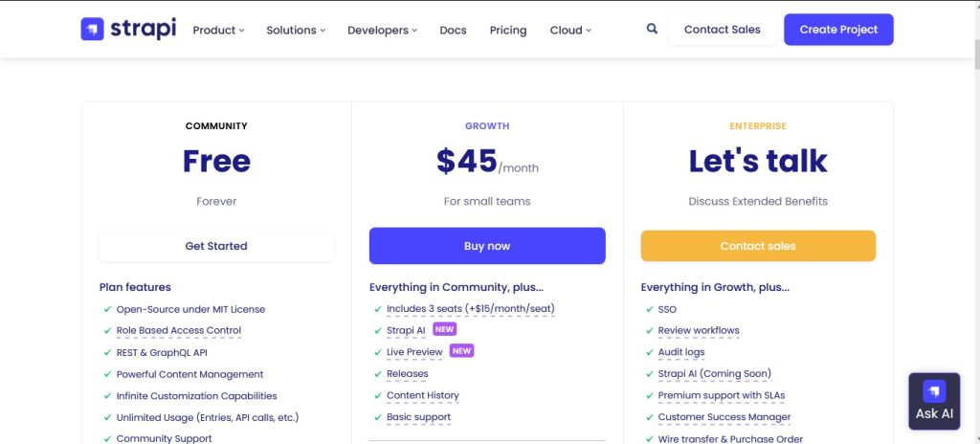The image size is (980, 444).
Task: Click the Content History feature
Action: [423, 395]
